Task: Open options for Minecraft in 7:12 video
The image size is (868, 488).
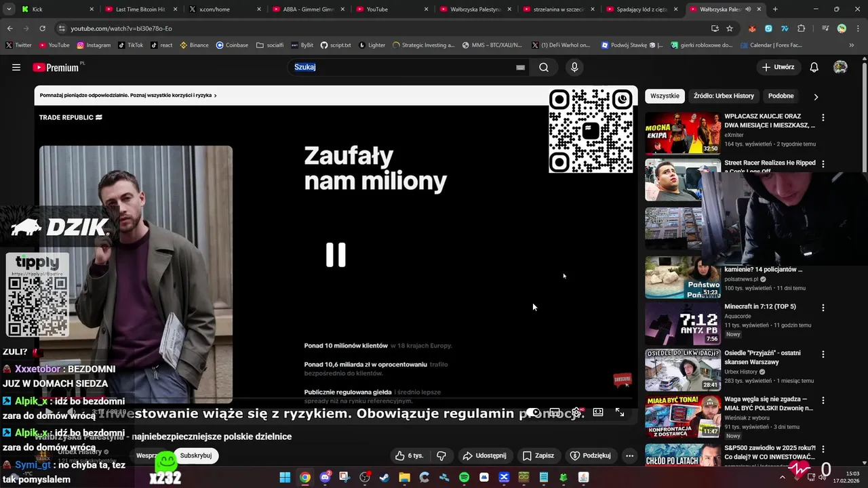Action: (x=823, y=307)
